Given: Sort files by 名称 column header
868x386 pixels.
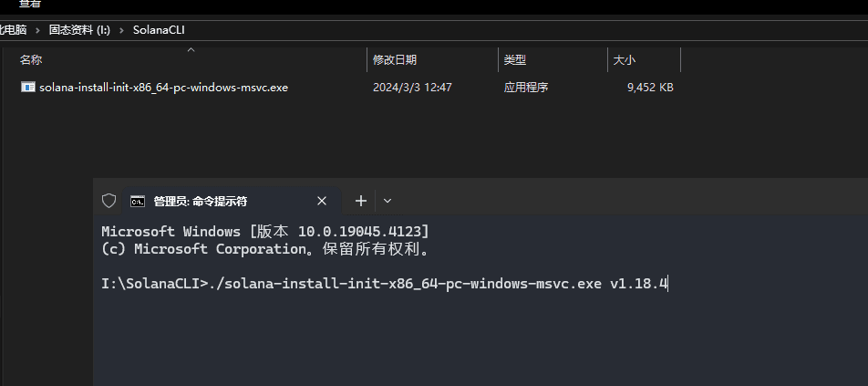Looking at the screenshot, I should pos(31,60).
